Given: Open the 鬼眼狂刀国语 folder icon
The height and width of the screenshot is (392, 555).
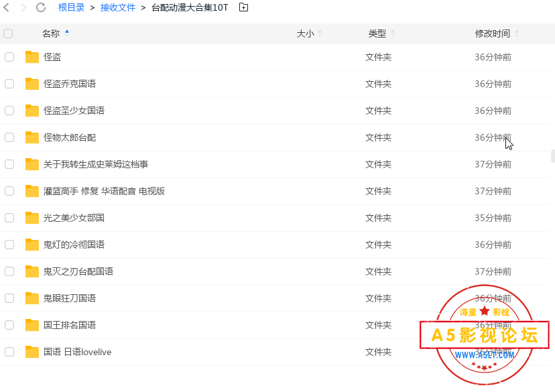Looking at the screenshot, I should (x=32, y=298).
